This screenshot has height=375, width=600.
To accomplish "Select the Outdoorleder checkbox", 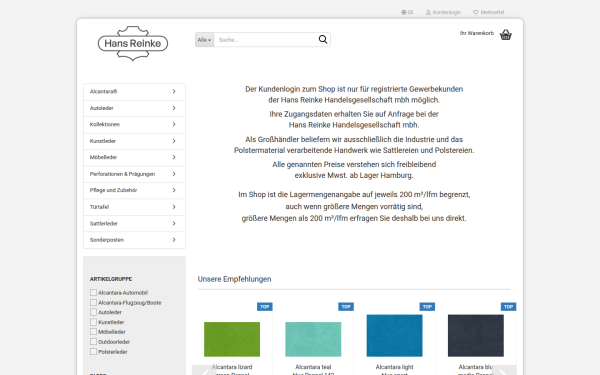I will coord(93,341).
